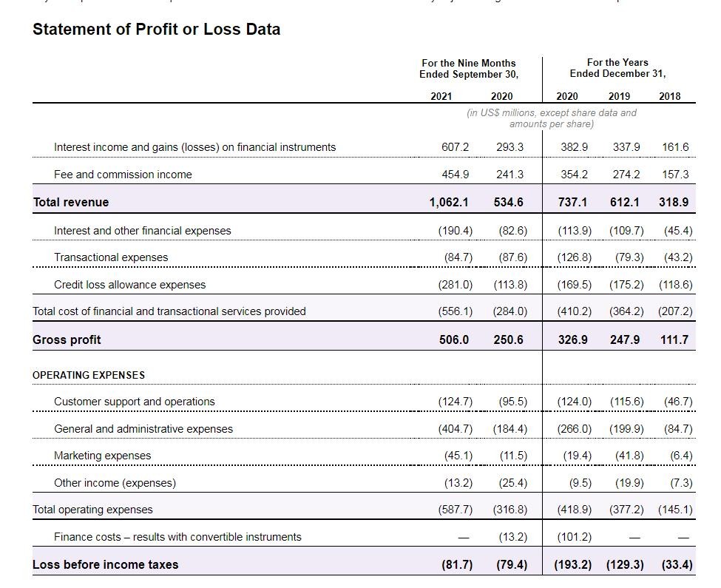Select the 2018 column header
Image resolution: width=721 pixels, height=588 pixels.
click(669, 96)
